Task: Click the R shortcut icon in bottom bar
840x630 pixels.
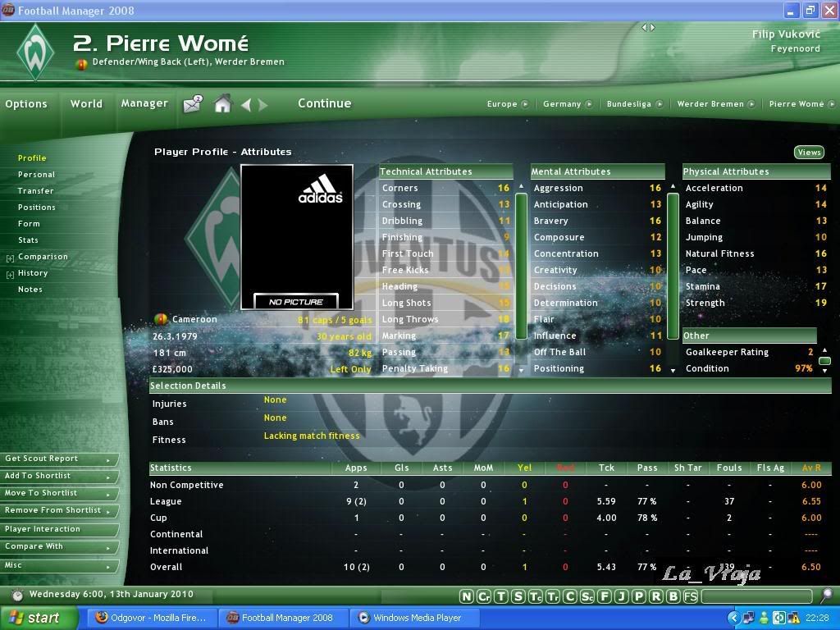Action: (x=655, y=596)
